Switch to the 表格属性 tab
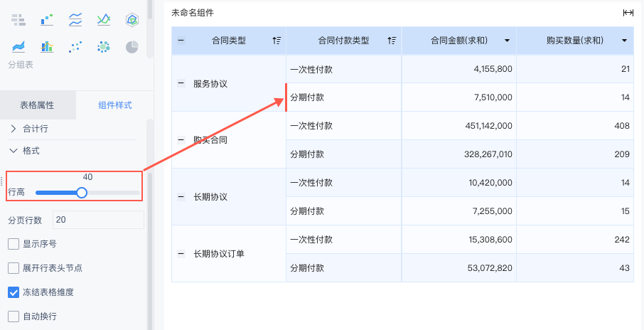This screenshot has width=644, height=330. [x=38, y=105]
